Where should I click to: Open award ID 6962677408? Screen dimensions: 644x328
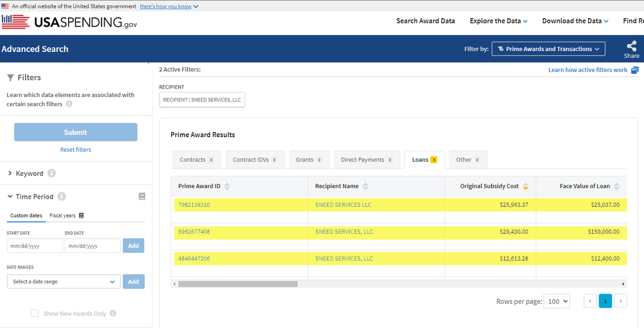pos(194,232)
